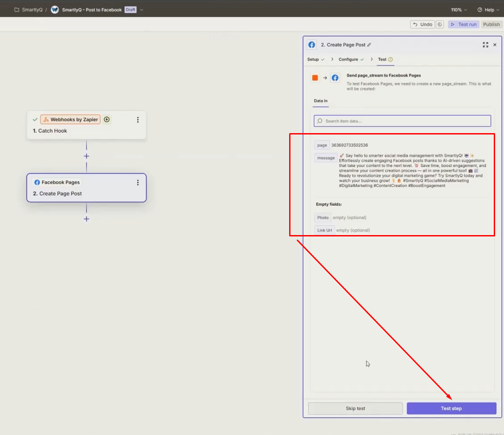Screen dimensions: 504x435
Task: Select the Facebook Pages app badge
Action: tap(57, 182)
